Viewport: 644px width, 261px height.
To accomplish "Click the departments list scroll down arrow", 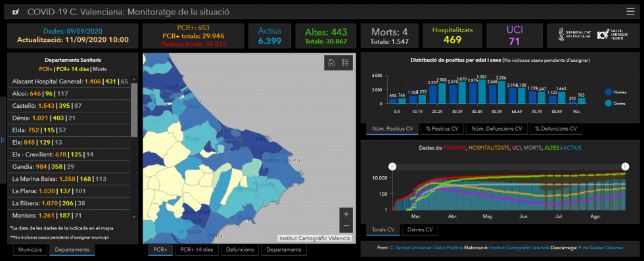I will coord(134,217).
